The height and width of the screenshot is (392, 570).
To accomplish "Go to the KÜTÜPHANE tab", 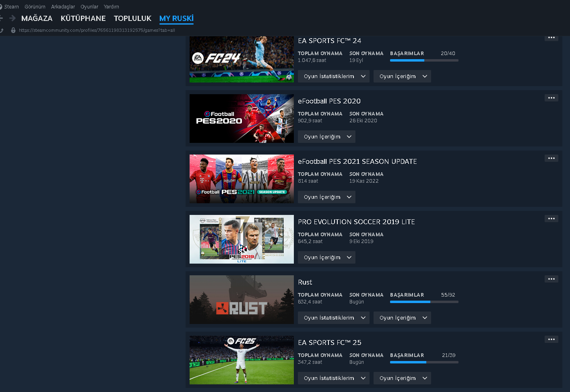I will (x=83, y=19).
